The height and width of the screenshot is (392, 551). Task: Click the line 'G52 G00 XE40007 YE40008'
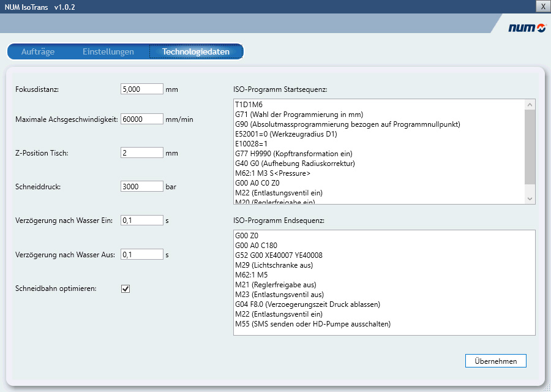(279, 255)
